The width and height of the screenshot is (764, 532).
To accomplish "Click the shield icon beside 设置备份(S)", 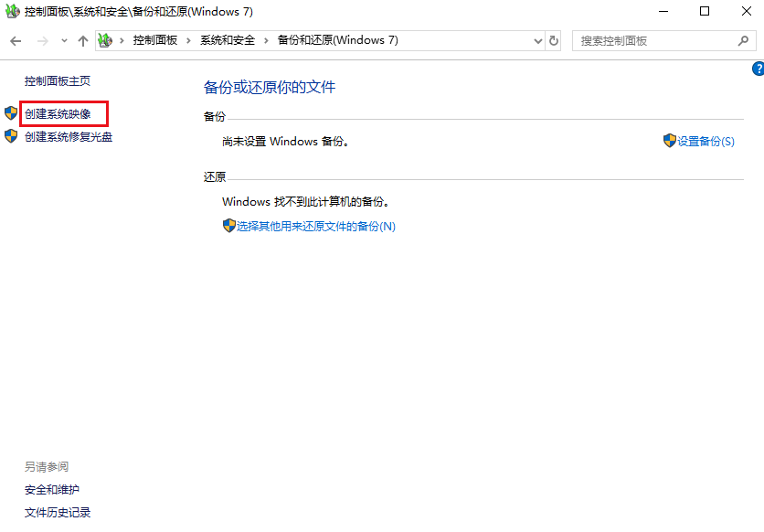I will pos(669,141).
